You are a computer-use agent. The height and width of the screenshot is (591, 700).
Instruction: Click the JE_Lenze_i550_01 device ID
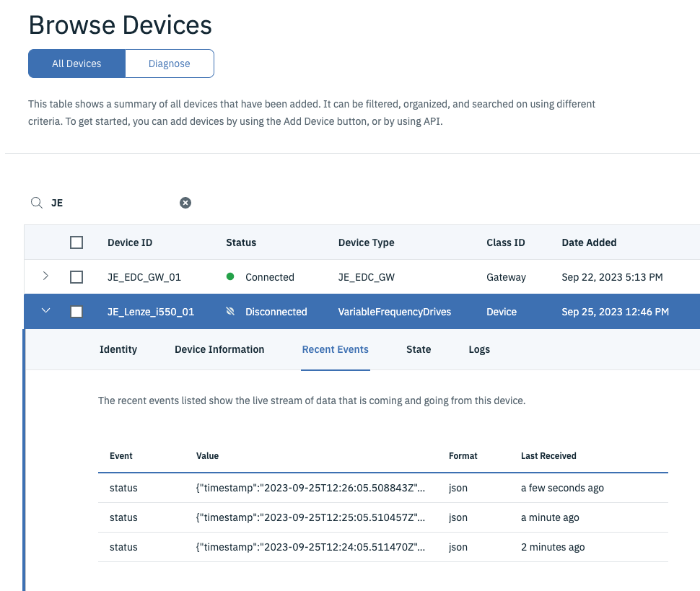[x=151, y=312]
